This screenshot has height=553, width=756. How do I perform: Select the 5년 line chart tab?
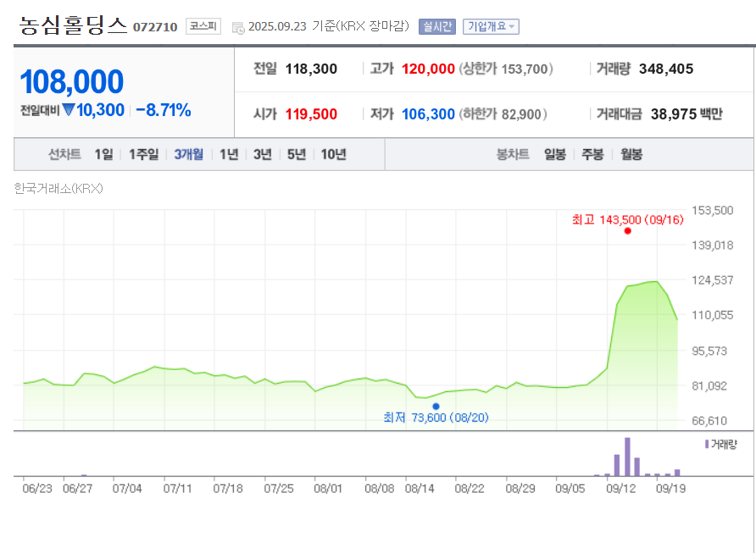pos(297,155)
